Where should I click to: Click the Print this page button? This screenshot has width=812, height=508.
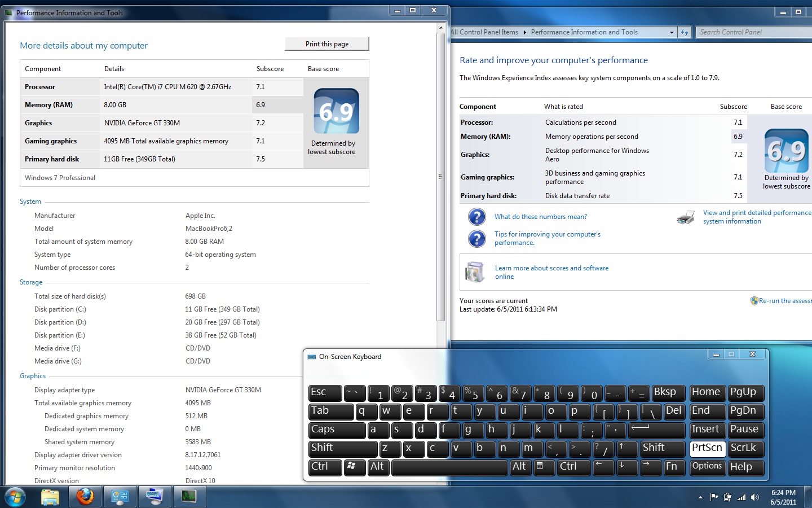[x=327, y=44]
